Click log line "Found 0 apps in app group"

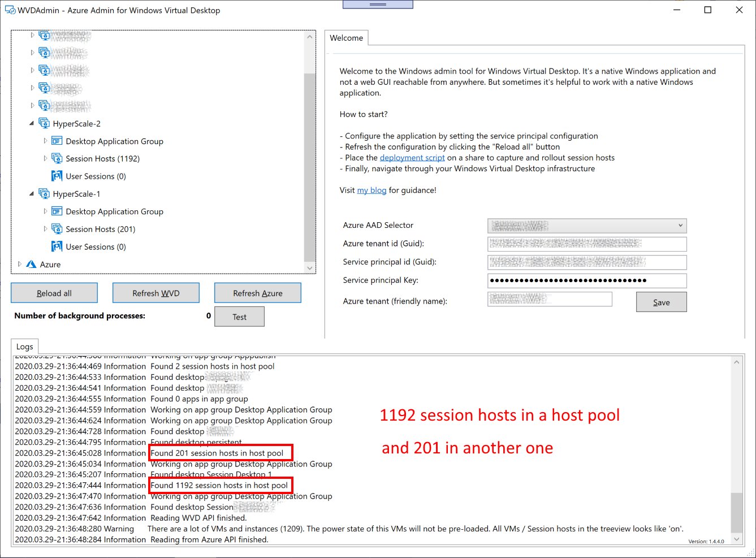[199, 399]
